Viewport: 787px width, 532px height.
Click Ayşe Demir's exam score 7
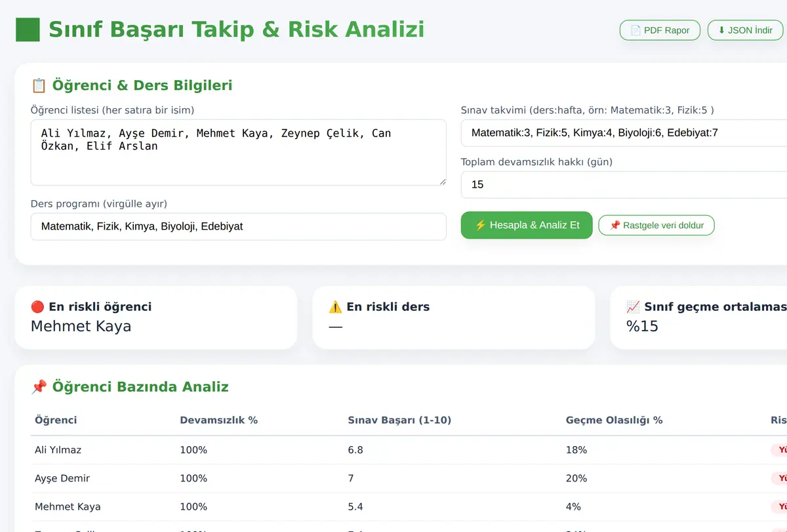click(x=351, y=478)
